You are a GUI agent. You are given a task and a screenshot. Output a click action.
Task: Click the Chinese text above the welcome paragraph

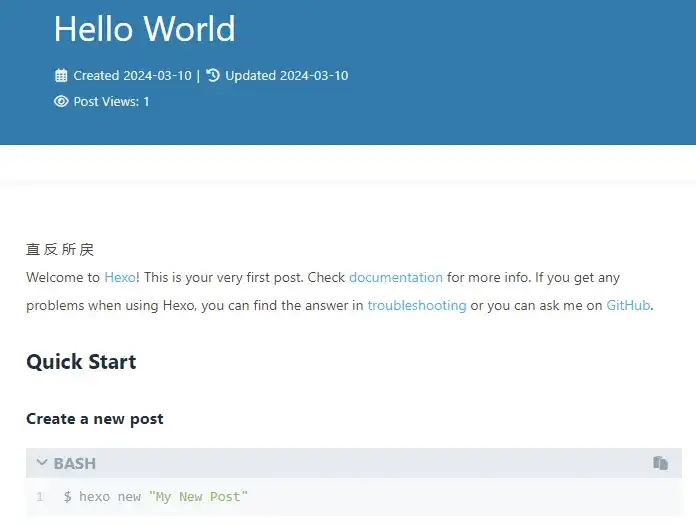click(60, 250)
